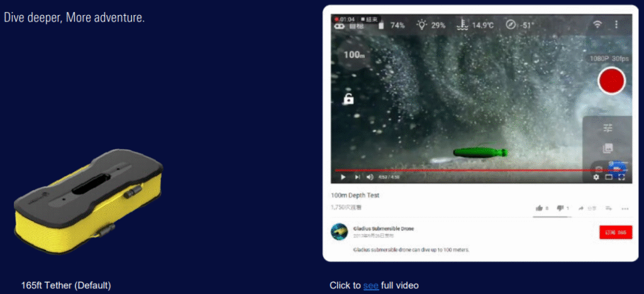
Task: Select the 1080P 30fps resolution label
Action: [x=608, y=59]
